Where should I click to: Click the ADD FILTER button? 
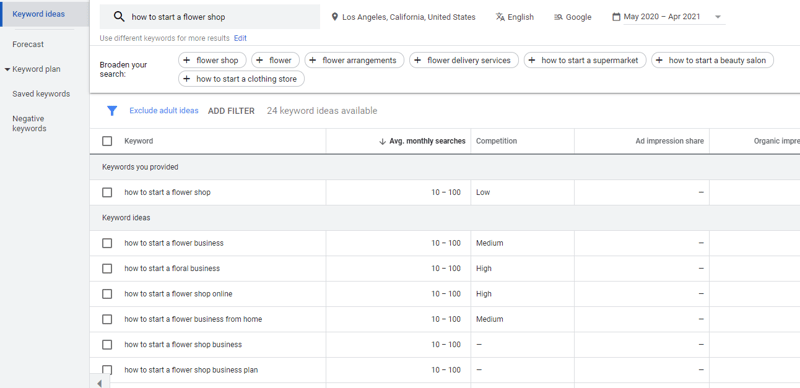tap(231, 111)
